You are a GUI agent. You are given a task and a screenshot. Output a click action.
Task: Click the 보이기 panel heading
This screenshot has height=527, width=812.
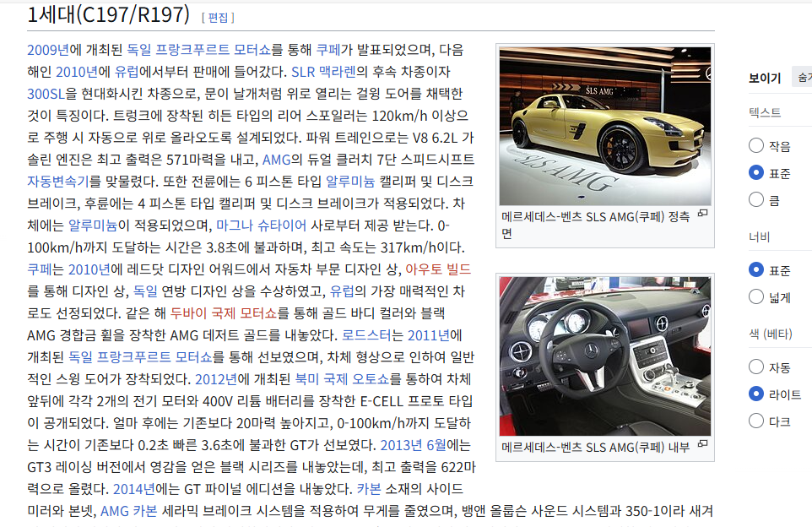(765, 79)
